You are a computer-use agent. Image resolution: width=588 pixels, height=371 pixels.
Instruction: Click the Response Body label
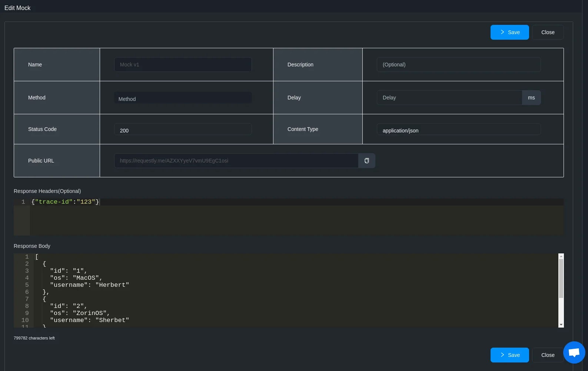32,246
